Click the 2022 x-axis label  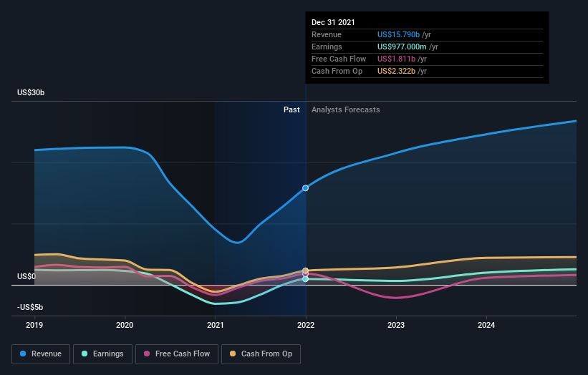click(306, 325)
